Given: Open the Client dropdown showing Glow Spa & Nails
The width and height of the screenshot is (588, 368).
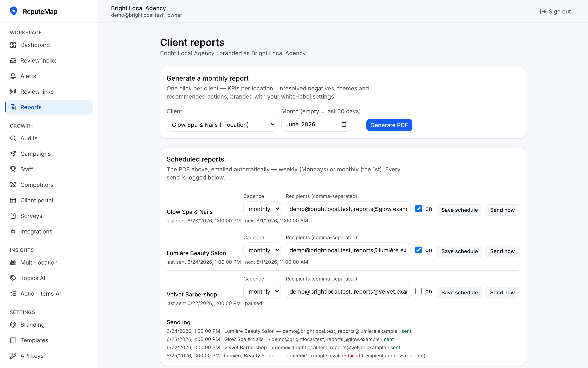Looking at the screenshot, I should click(221, 125).
